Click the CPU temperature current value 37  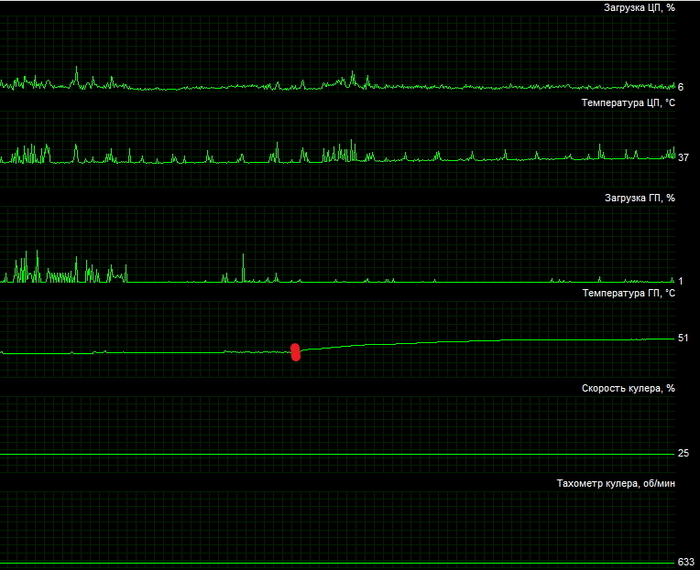[683, 158]
